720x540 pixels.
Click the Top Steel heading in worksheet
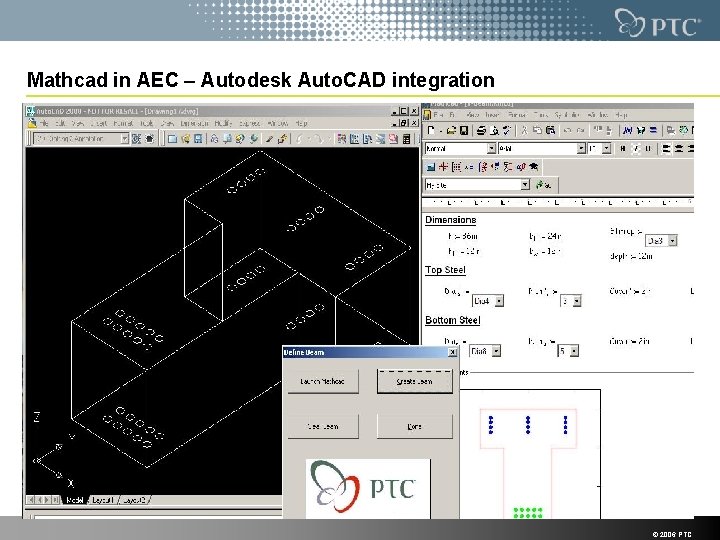pos(445,270)
